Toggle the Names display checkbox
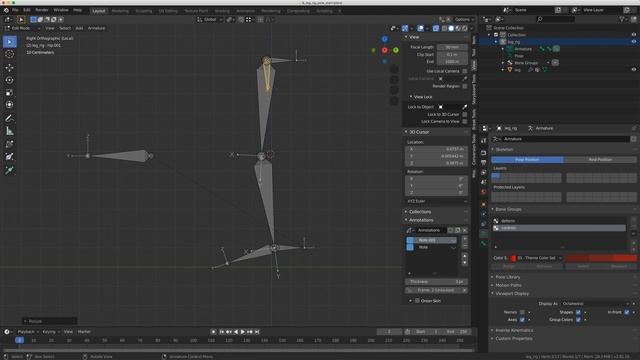The height and width of the screenshot is (360, 640). coord(522,312)
